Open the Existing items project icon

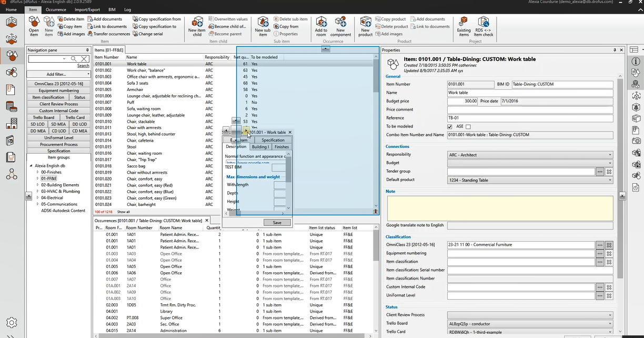coord(464,25)
